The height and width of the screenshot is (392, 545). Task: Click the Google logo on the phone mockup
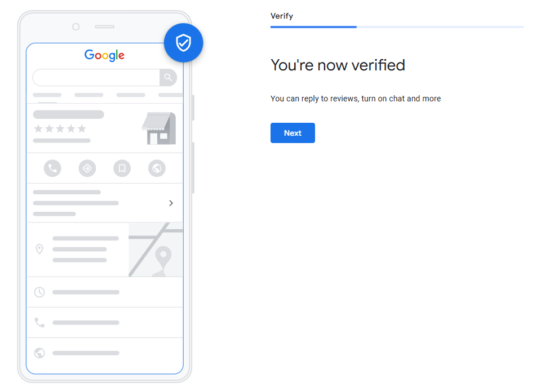(104, 55)
